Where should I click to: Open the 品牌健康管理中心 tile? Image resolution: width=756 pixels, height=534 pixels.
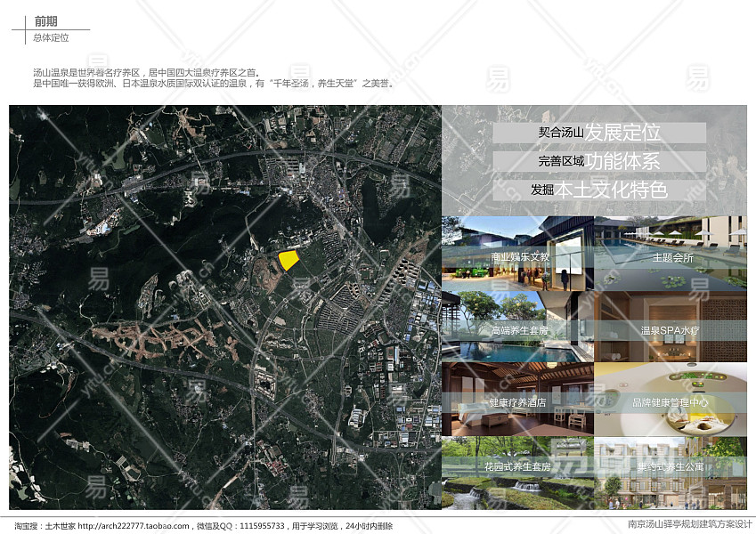671,400
